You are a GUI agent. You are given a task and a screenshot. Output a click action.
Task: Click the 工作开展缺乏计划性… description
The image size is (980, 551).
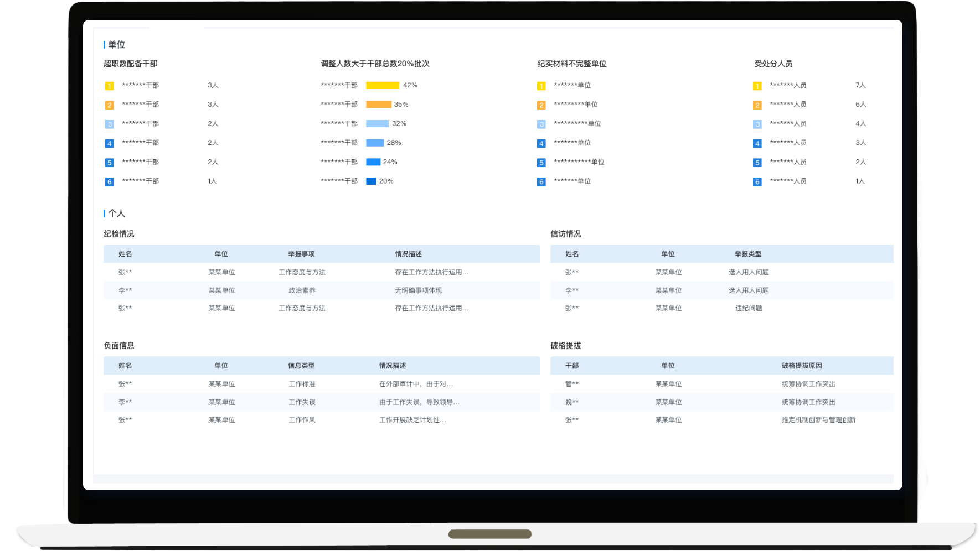412,420
